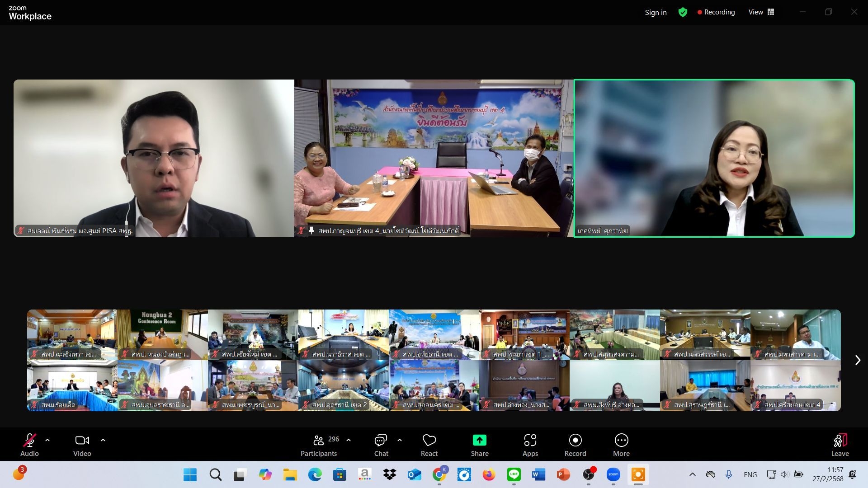The image size is (868, 488).
Task: Open Copilot from the taskbar
Action: [x=265, y=474]
